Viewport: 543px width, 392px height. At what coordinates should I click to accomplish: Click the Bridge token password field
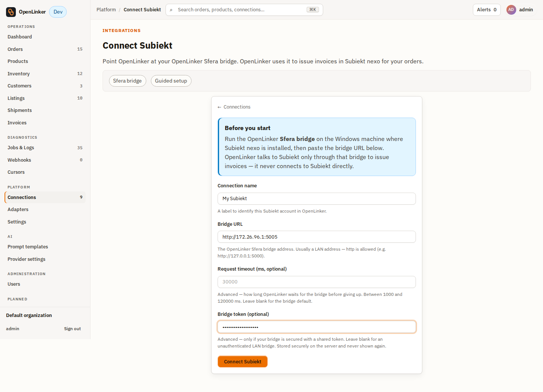pos(317,327)
